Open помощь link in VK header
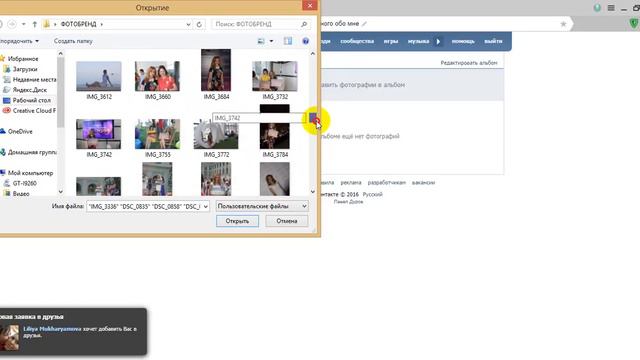The width and height of the screenshot is (640, 360). [x=463, y=41]
